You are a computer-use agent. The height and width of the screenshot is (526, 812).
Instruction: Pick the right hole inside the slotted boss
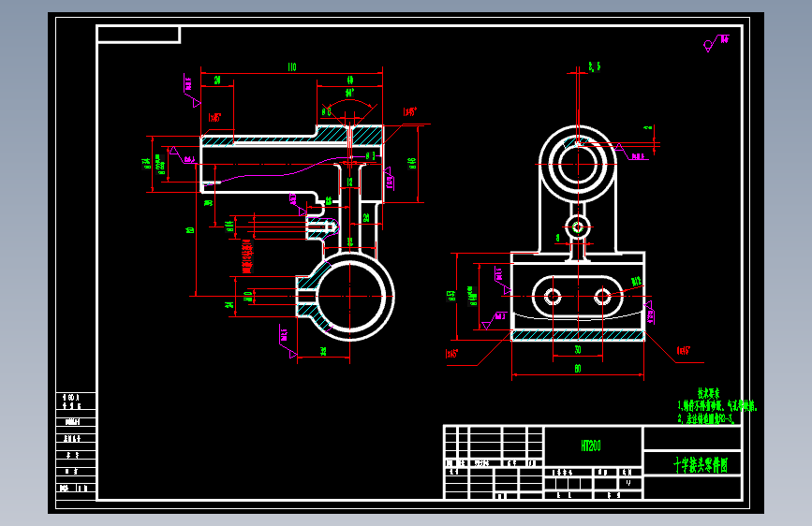[602, 298]
